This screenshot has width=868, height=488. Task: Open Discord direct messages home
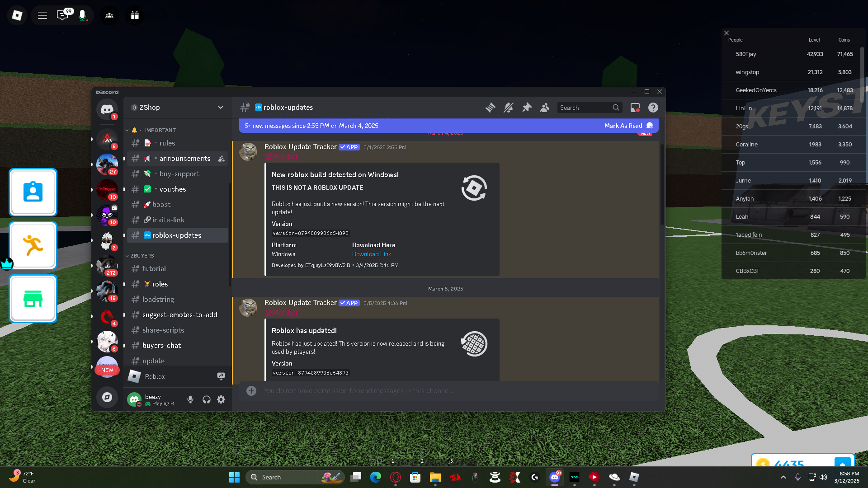107,109
